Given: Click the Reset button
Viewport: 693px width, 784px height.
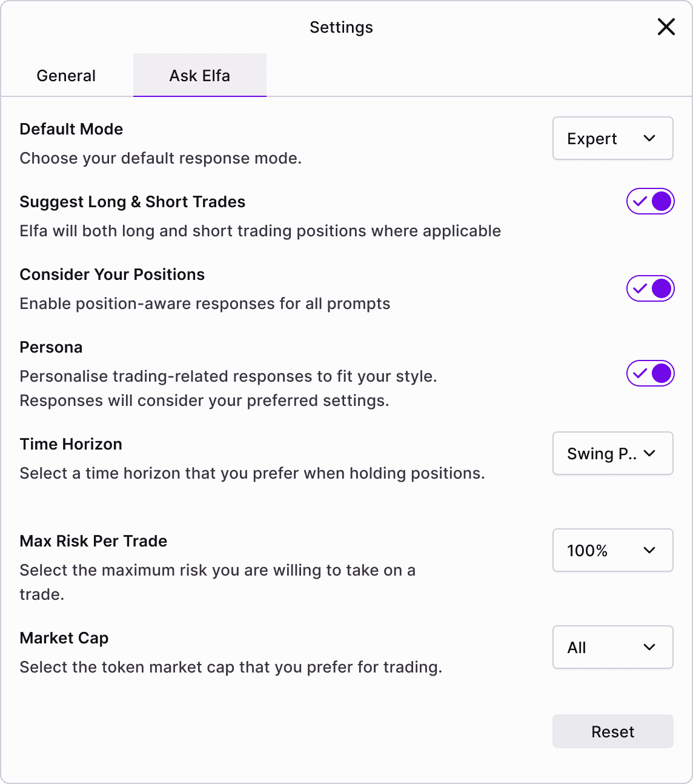Looking at the screenshot, I should tap(612, 731).
